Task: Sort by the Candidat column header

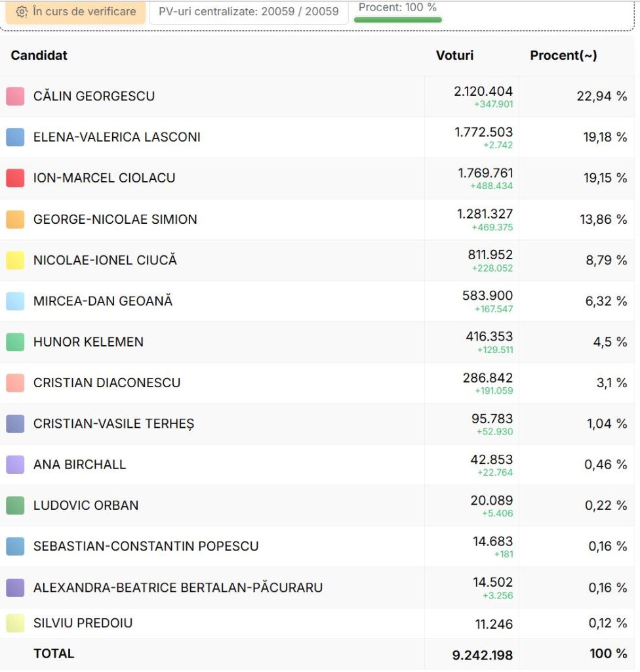Action: [39, 56]
